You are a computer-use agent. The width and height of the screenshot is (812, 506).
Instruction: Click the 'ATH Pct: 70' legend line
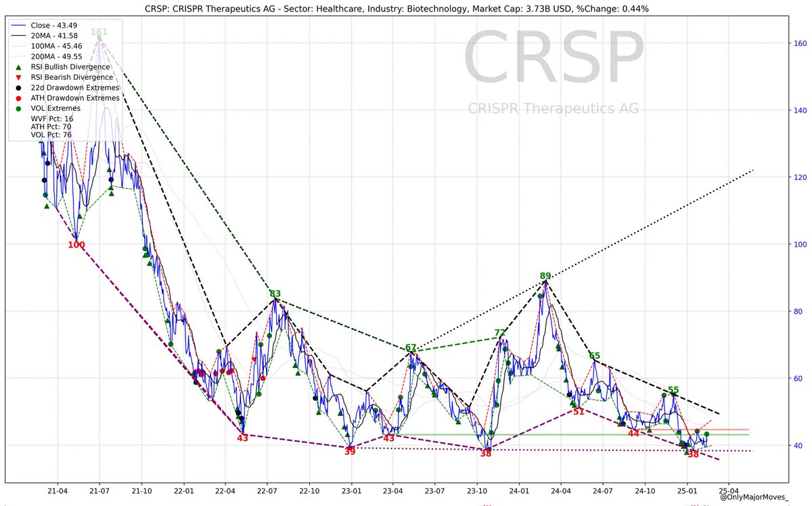click(52, 127)
